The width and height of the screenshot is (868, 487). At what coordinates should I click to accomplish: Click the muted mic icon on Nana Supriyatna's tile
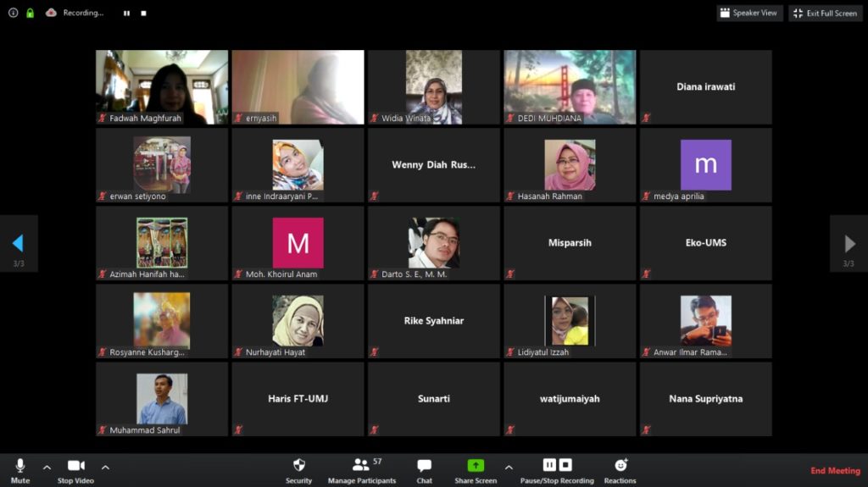click(x=646, y=430)
